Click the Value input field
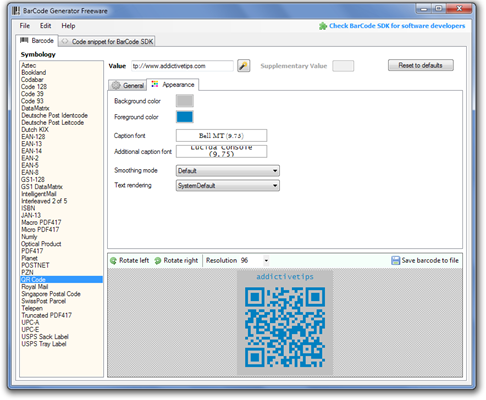Image resolution: width=486 pixels, height=400 pixels. click(x=182, y=66)
